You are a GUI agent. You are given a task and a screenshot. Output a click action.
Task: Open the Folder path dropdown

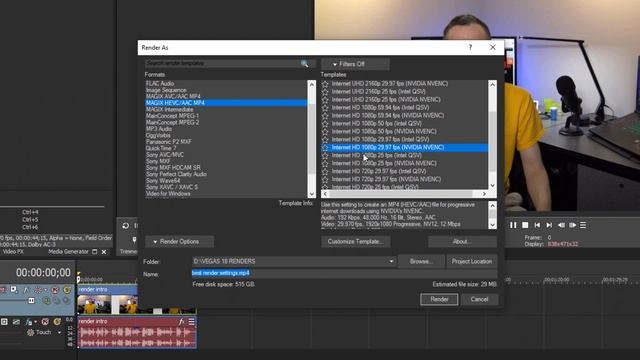(391, 261)
